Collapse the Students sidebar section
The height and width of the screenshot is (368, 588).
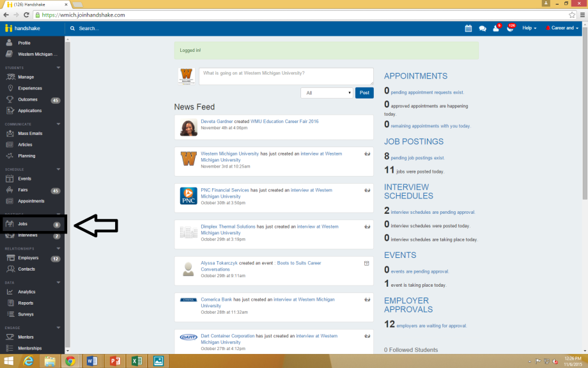(x=59, y=68)
